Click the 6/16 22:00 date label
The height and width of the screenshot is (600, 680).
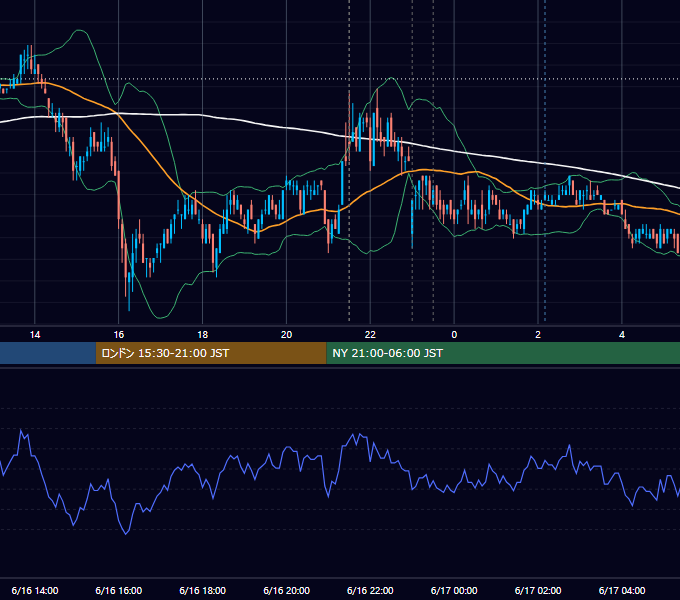(x=370, y=590)
